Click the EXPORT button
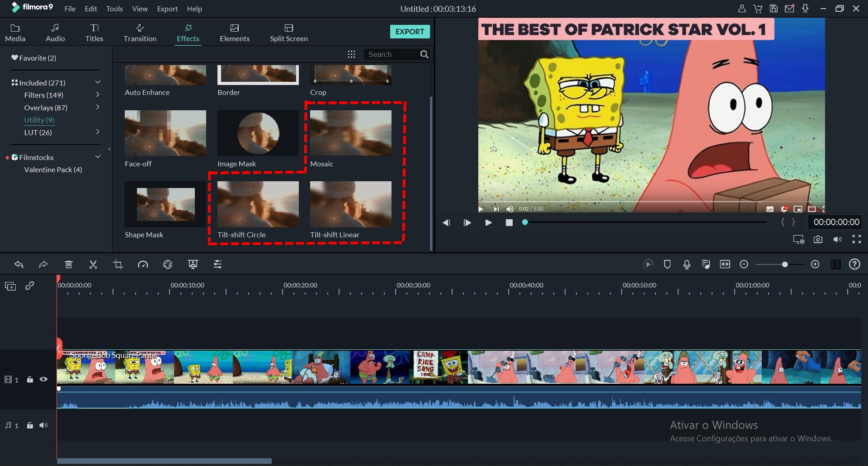This screenshot has height=466, width=868. (x=410, y=32)
